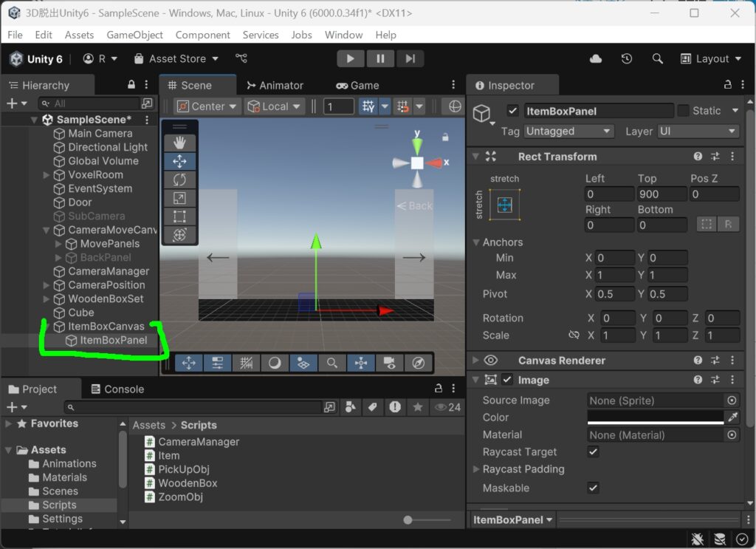The height and width of the screenshot is (549, 756).
Task: Select the Scale tool in Scene view
Action: click(x=179, y=198)
